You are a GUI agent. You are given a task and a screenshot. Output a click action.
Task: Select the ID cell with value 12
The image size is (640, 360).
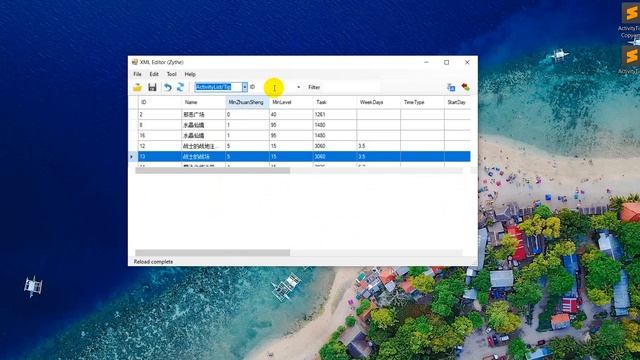point(160,146)
